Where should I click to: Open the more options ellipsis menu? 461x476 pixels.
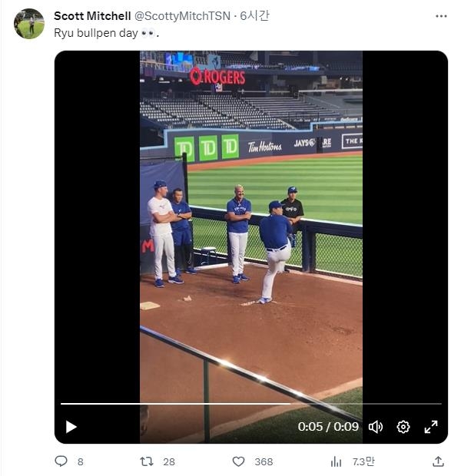point(441,15)
